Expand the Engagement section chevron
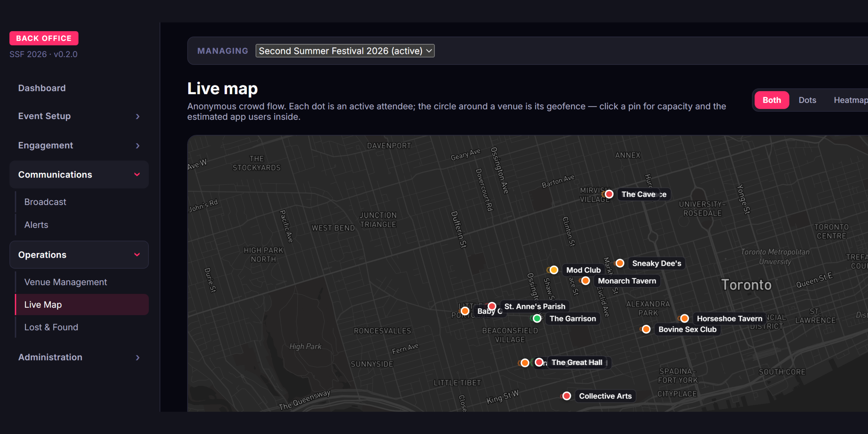Viewport: 868px width, 434px height. click(x=137, y=146)
